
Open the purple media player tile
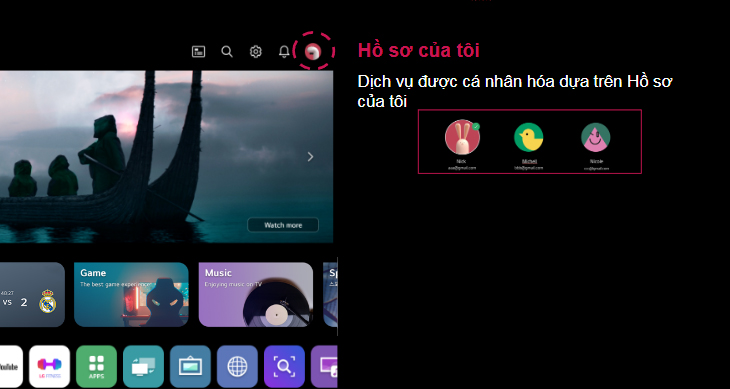(x=324, y=367)
